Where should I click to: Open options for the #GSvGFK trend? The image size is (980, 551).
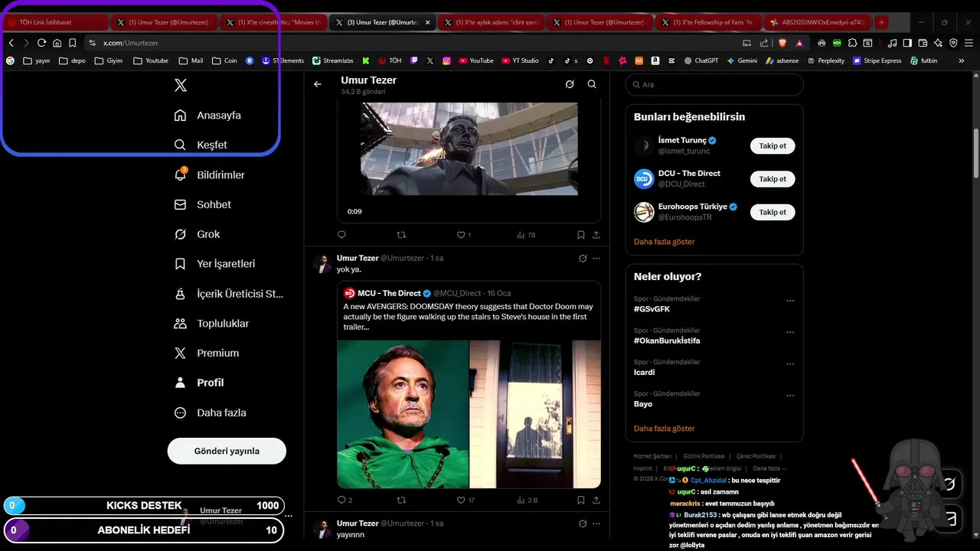(790, 302)
